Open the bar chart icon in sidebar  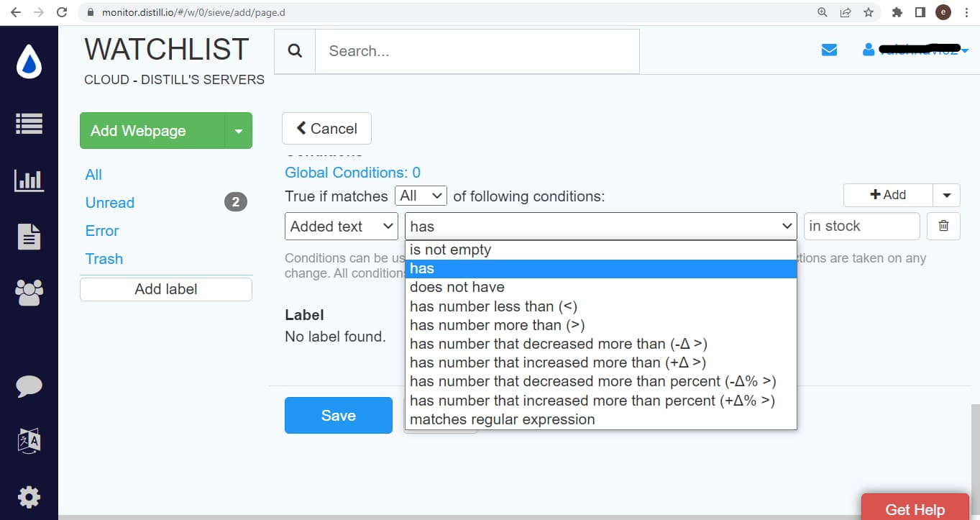pyautogui.click(x=29, y=180)
